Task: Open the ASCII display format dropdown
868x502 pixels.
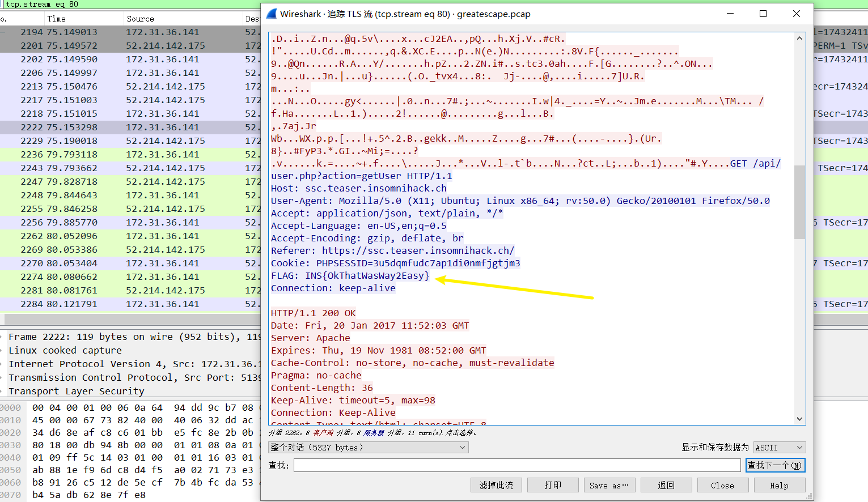Action: [x=779, y=448]
